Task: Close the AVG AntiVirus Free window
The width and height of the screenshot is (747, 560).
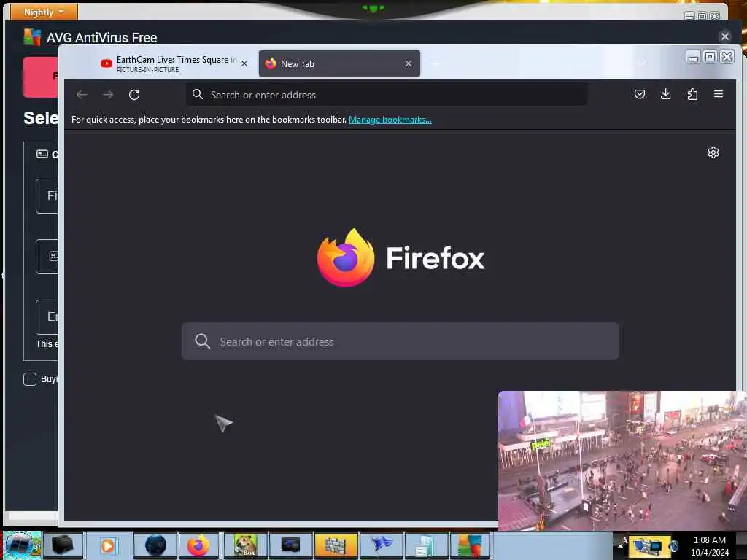Action: (x=724, y=36)
